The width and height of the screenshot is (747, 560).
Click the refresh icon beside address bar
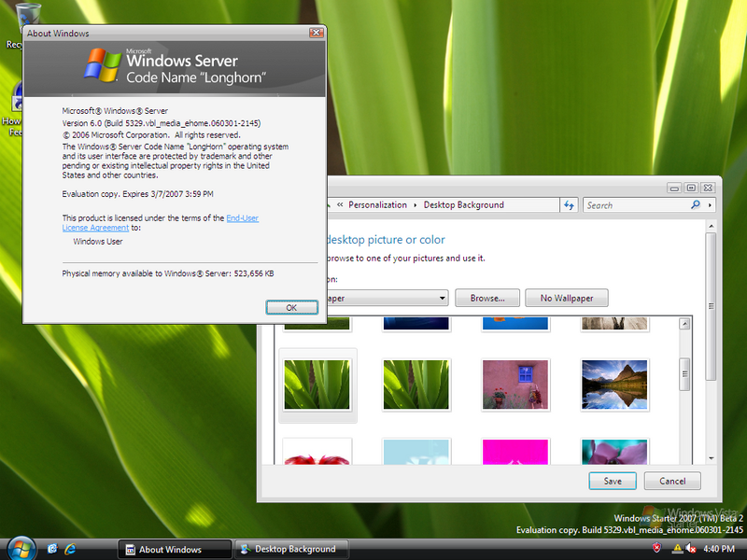point(569,205)
